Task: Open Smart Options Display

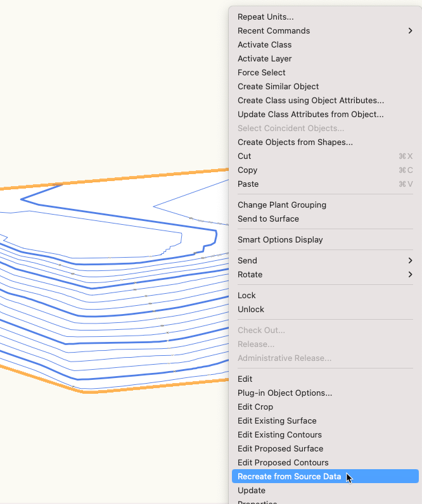Action: (x=280, y=240)
